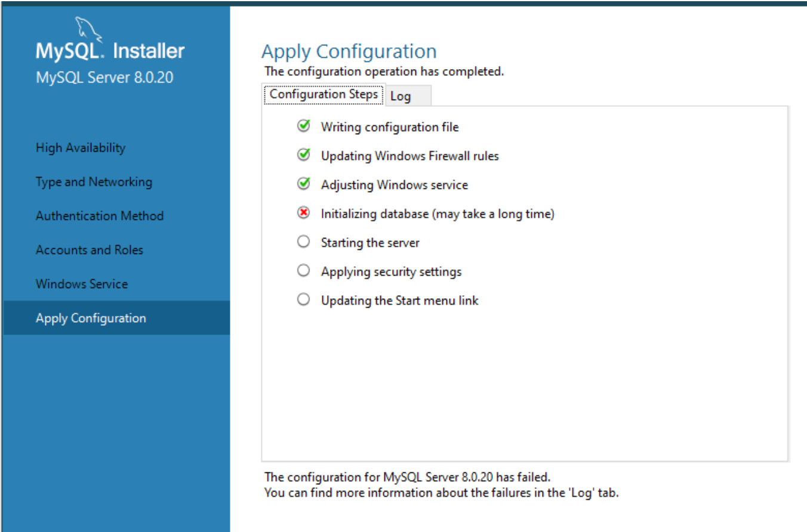Click red error icon beside Initializing database
Image resolution: width=807 pixels, height=532 pixels.
coord(304,213)
